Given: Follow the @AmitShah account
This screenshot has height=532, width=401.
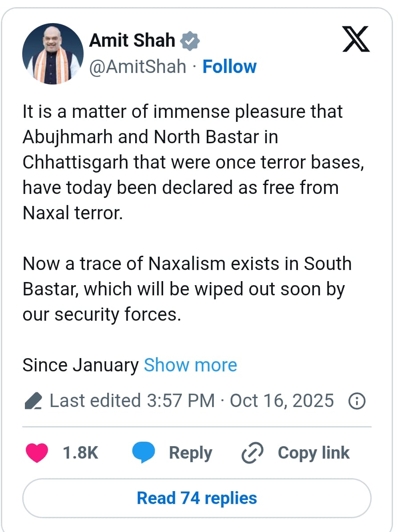Looking at the screenshot, I should click(229, 67).
